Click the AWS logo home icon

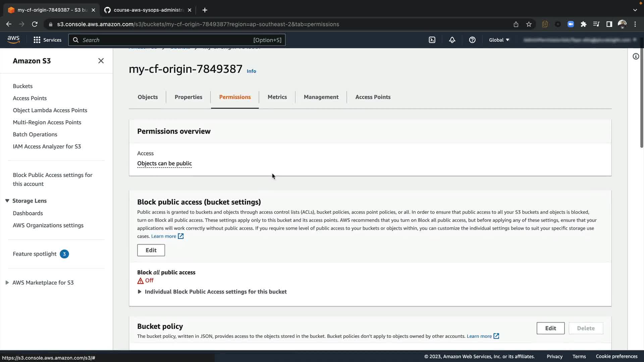pyautogui.click(x=13, y=40)
